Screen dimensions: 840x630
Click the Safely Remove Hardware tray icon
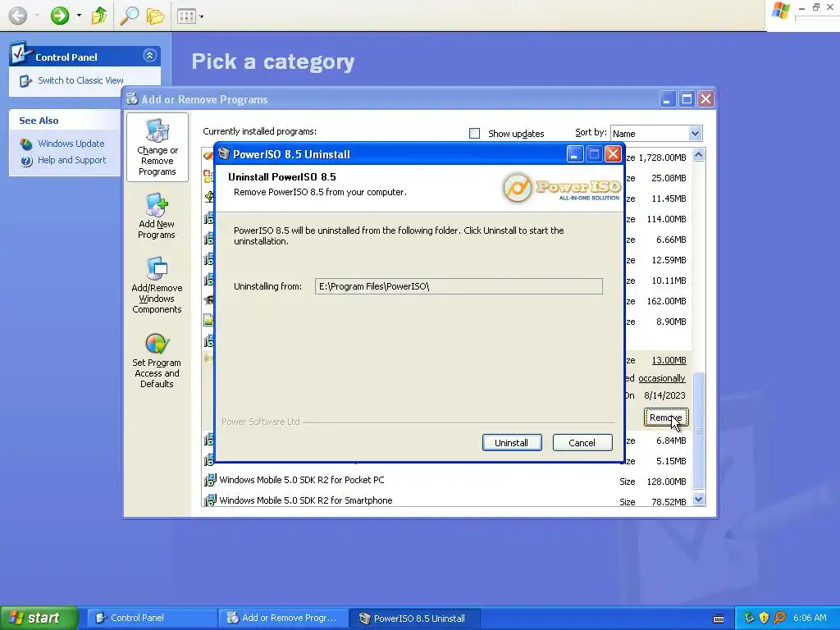pyautogui.click(x=749, y=618)
